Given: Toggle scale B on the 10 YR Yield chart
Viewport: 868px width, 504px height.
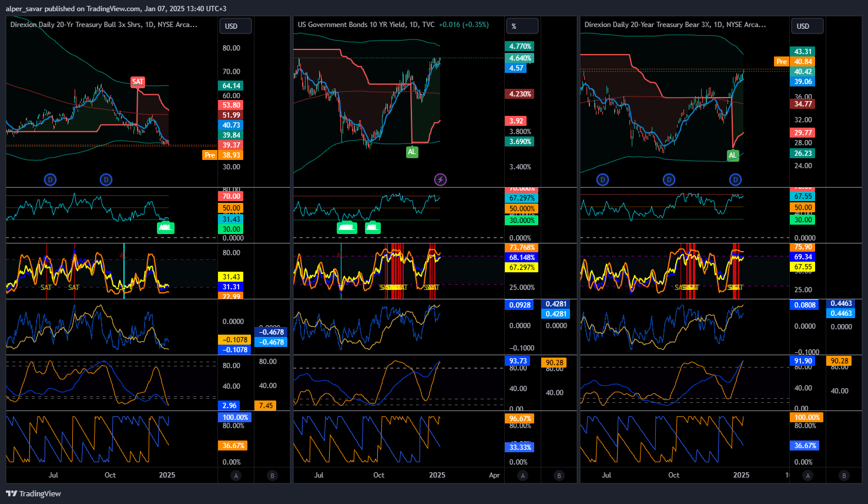Looking at the screenshot, I should point(559,475).
